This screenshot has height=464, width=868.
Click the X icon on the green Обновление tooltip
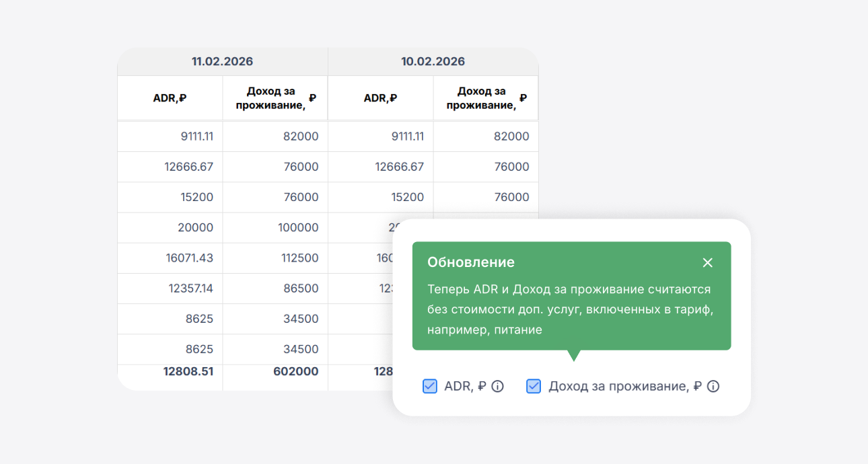(x=707, y=262)
